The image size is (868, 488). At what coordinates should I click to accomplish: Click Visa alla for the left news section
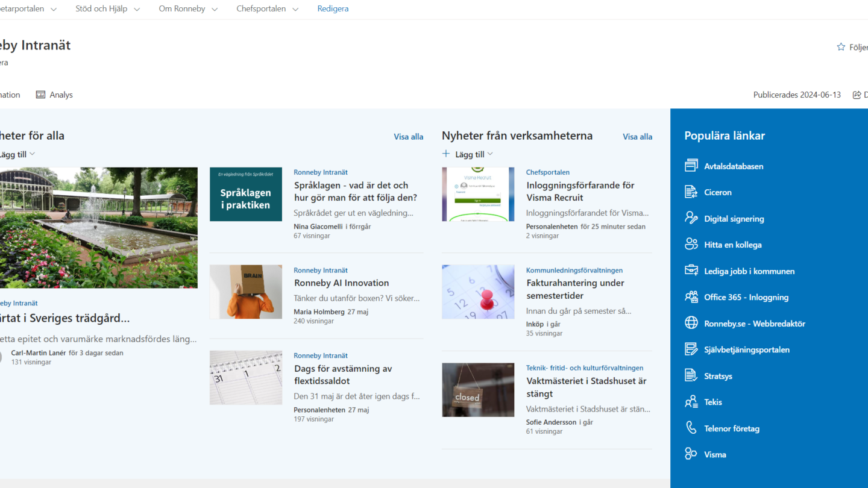(409, 137)
